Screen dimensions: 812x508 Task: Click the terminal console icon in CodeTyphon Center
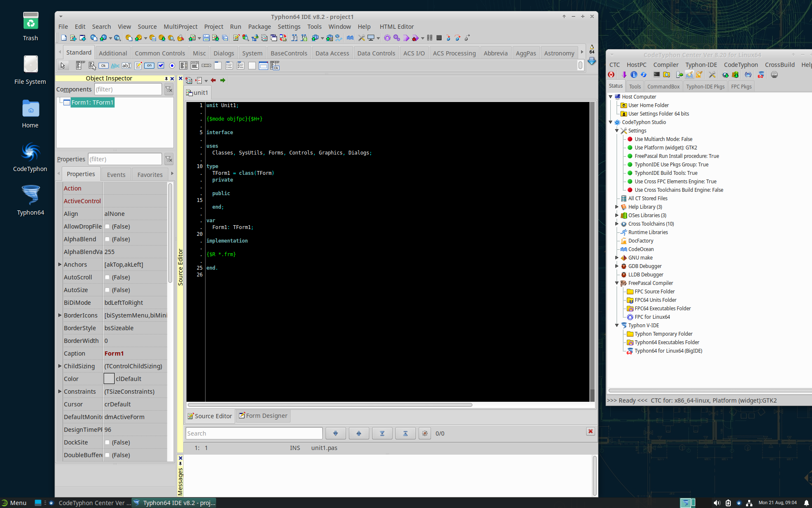tap(656, 75)
